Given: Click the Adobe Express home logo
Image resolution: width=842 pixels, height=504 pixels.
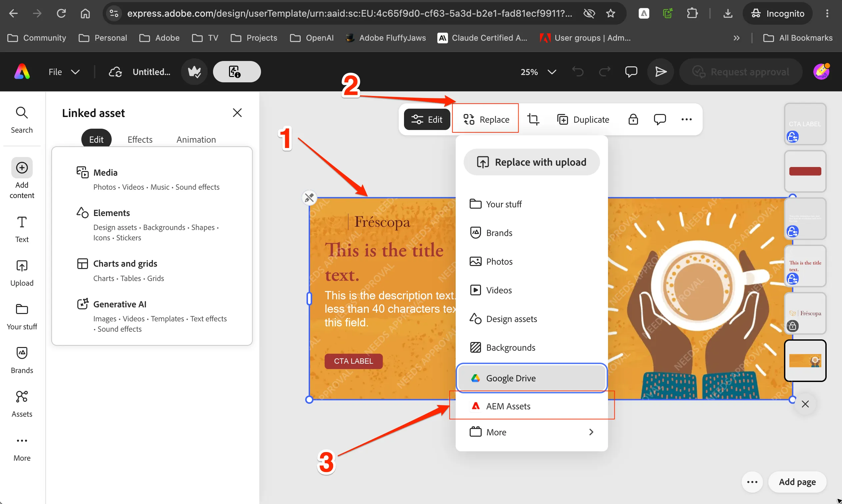Looking at the screenshot, I should [22, 72].
